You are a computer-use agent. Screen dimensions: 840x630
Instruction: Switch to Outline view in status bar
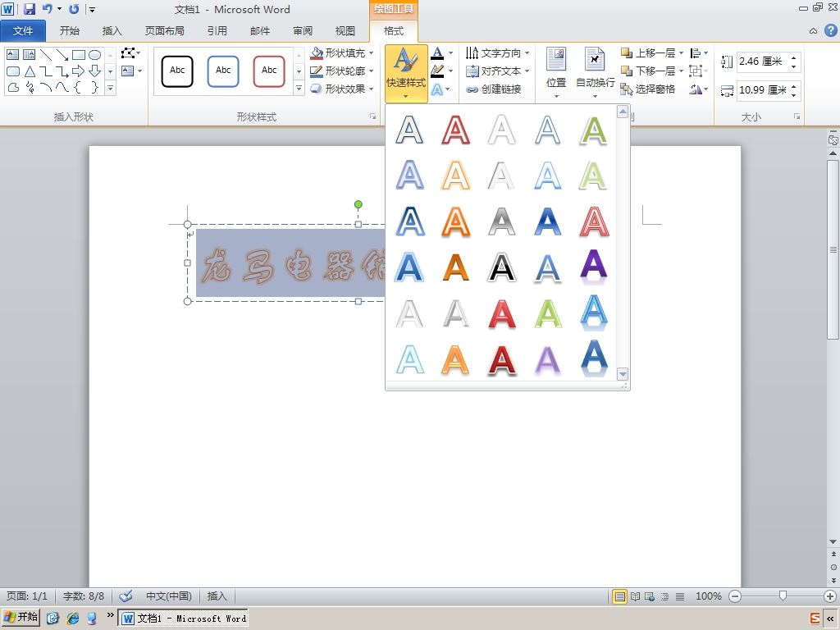pos(664,596)
